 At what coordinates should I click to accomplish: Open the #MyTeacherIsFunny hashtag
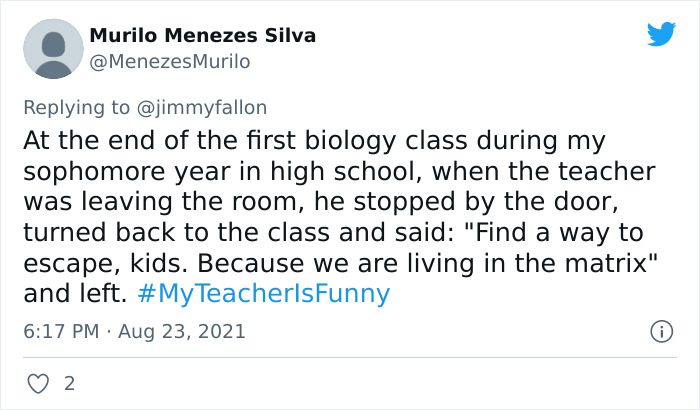tap(264, 294)
